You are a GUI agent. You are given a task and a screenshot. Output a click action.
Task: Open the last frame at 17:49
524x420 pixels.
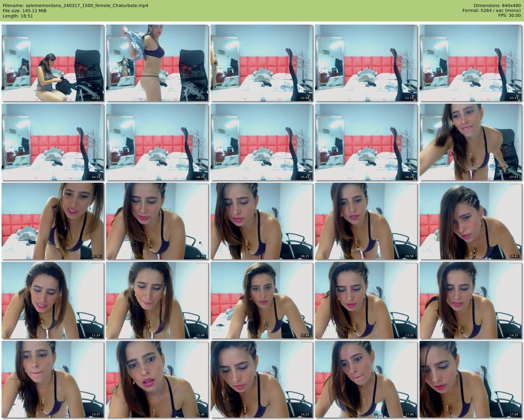click(x=470, y=379)
